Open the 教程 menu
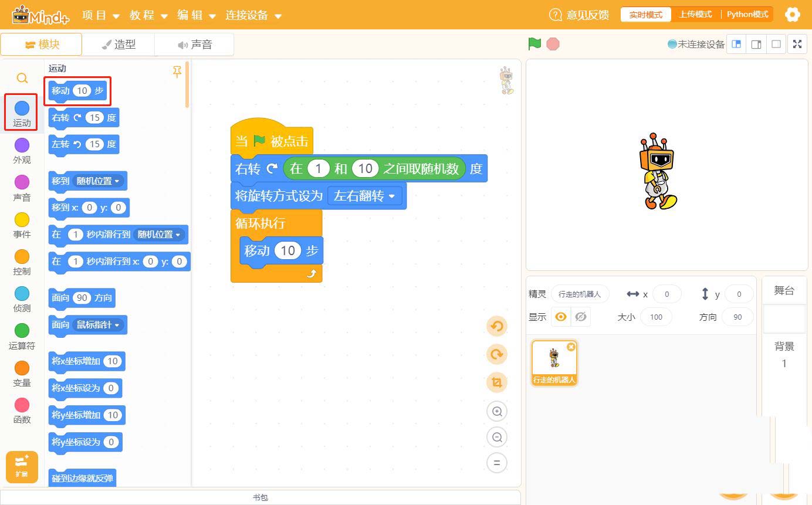Image resolution: width=812 pixels, height=505 pixels. [148, 15]
